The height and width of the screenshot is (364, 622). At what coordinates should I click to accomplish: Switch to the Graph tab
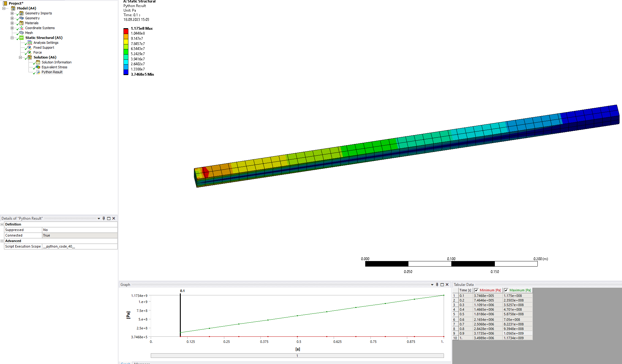pos(125,363)
